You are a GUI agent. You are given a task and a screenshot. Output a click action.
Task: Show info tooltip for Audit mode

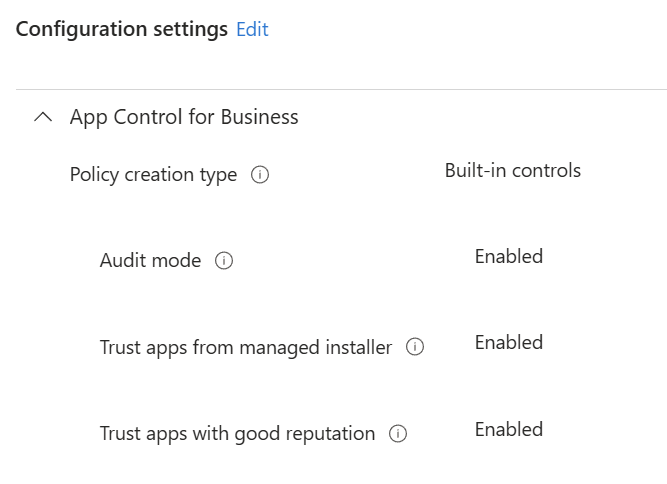(224, 261)
